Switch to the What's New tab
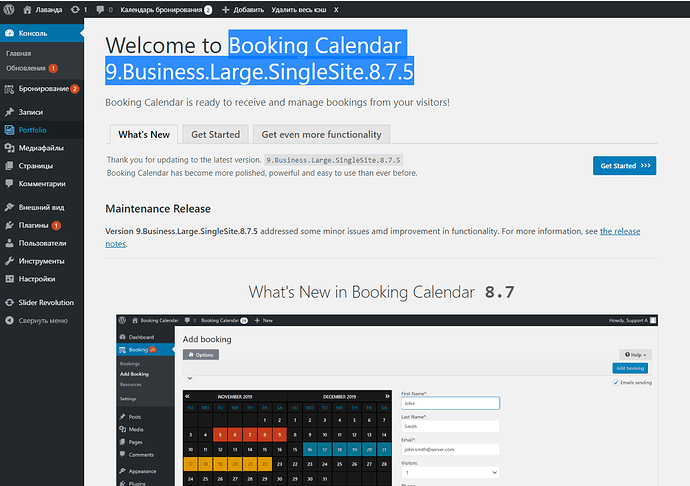690x486 pixels. tap(143, 134)
